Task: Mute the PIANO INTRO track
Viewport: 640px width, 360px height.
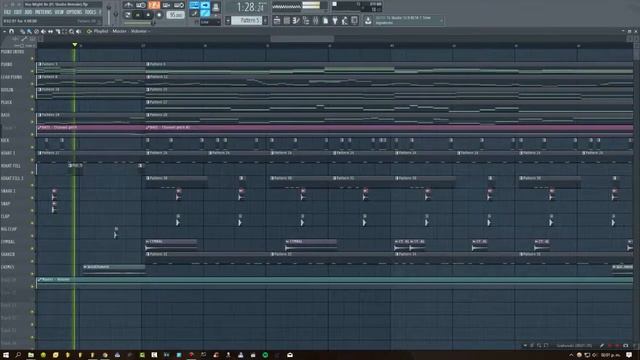Action: (32, 58)
